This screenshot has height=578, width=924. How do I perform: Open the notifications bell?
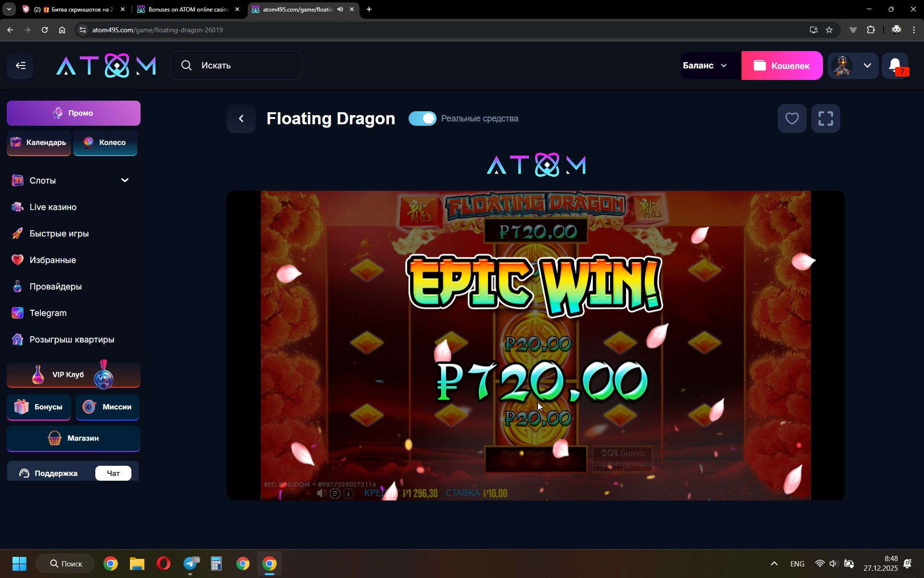[895, 66]
